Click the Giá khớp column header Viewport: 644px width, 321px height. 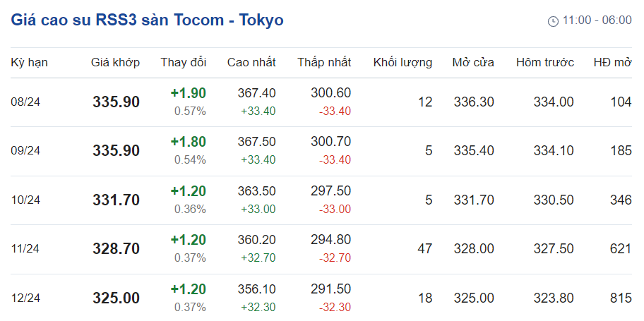pyautogui.click(x=116, y=63)
